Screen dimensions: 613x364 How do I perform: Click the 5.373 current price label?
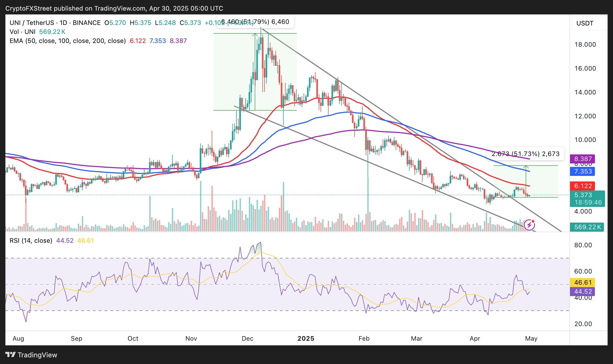coord(583,195)
